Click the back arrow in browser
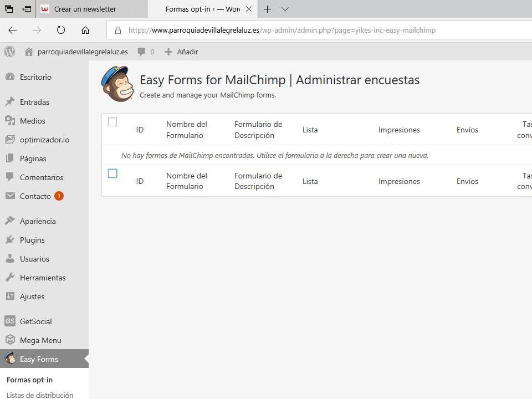532x399 pixels. pyautogui.click(x=13, y=30)
